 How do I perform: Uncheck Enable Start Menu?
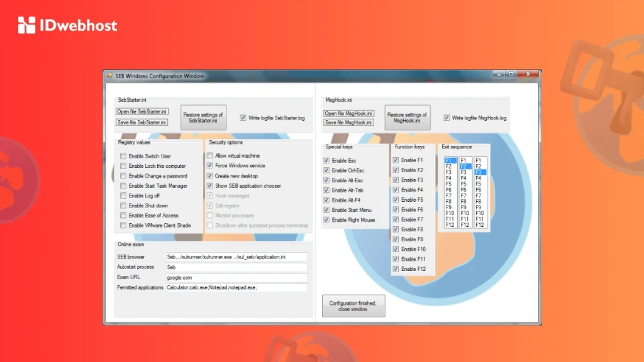pos(326,210)
